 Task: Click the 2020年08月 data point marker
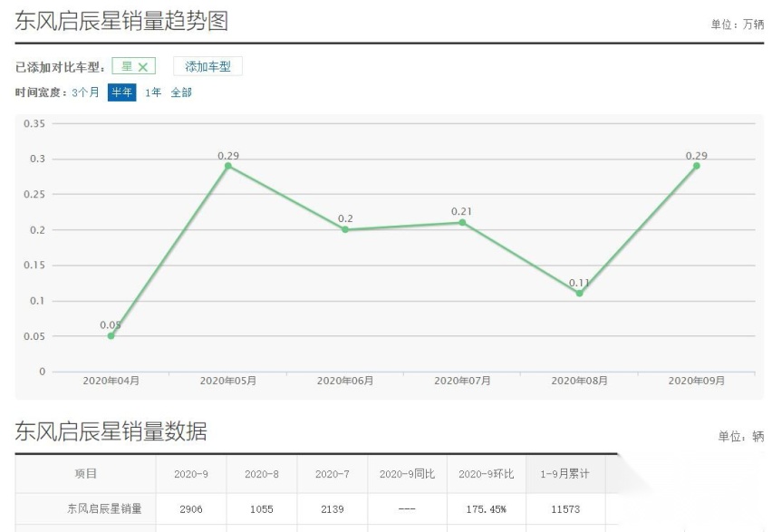(x=580, y=294)
